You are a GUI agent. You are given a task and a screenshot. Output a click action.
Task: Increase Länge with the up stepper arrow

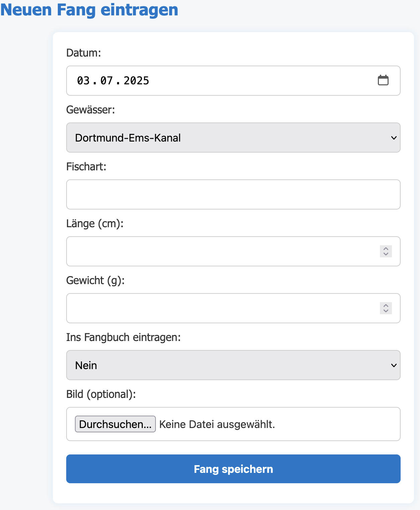[386, 249]
